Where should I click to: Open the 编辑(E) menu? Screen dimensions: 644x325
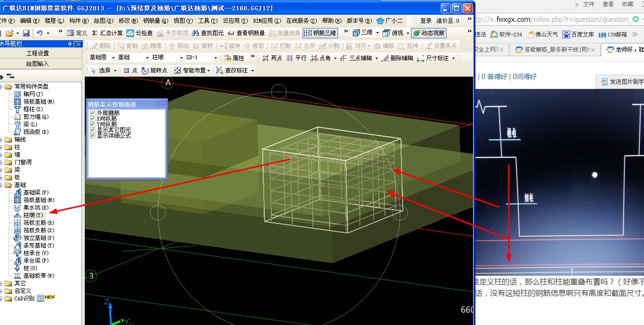point(29,21)
